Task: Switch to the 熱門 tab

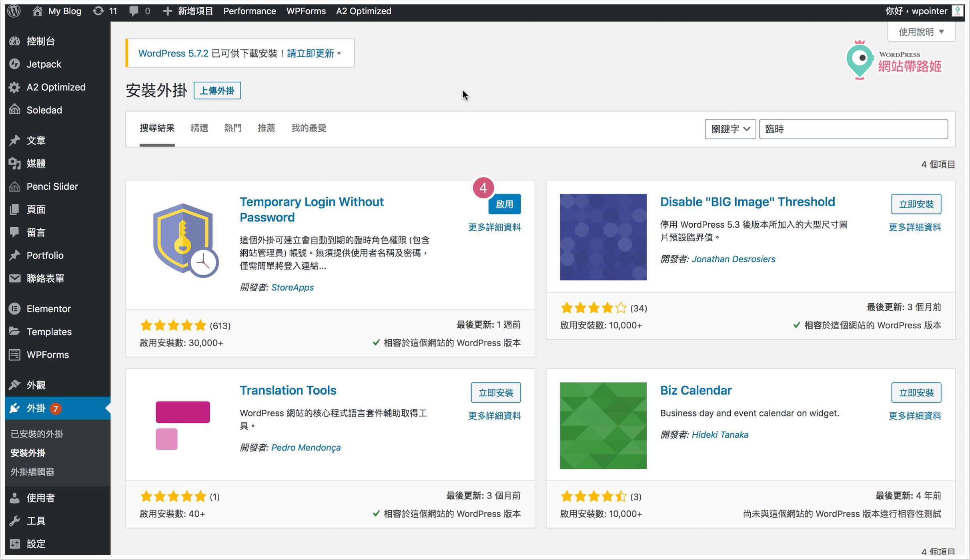Action: [233, 128]
